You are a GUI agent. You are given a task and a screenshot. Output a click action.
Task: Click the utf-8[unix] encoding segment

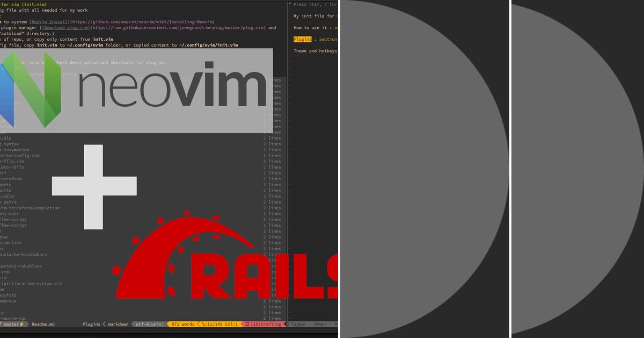pyautogui.click(x=149, y=324)
